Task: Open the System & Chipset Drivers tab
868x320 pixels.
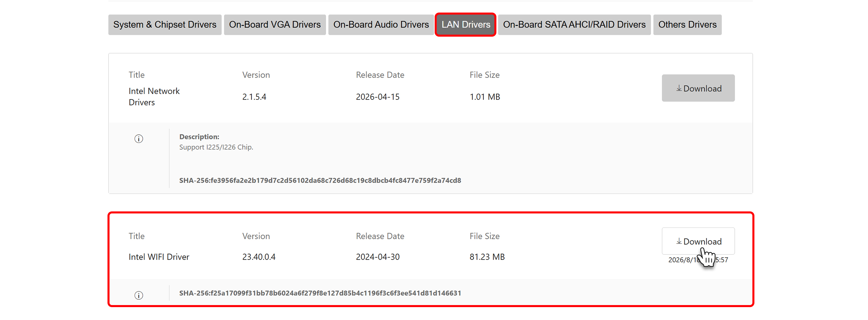Action: pos(165,25)
